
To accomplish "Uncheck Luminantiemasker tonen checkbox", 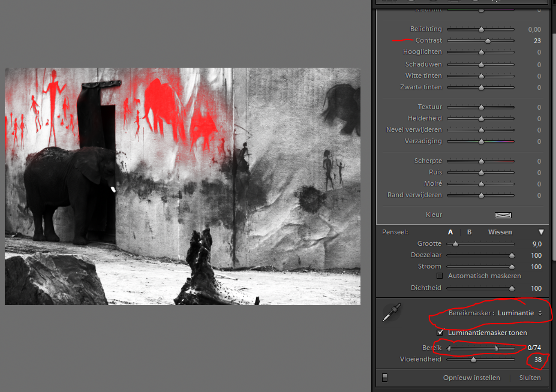I will coord(441,333).
